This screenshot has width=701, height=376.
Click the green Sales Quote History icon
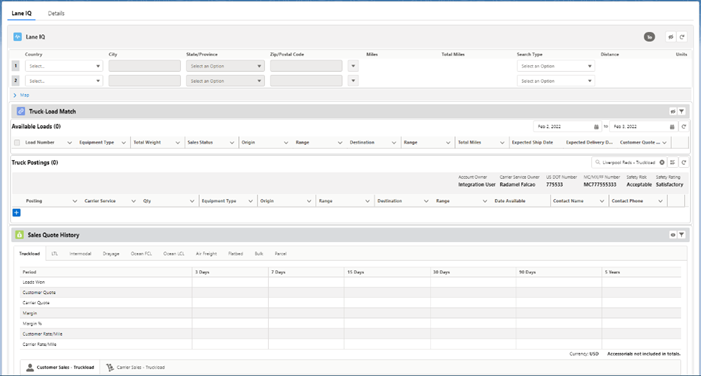pos(19,235)
